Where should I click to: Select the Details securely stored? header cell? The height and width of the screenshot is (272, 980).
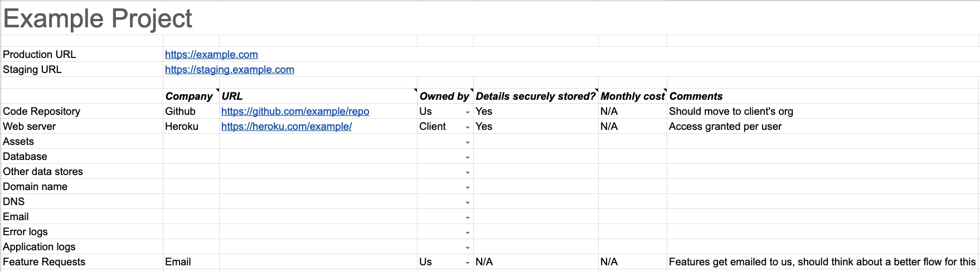(x=536, y=96)
